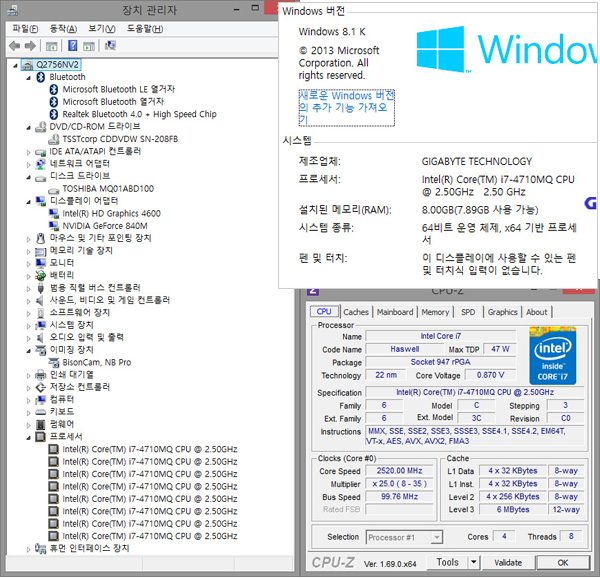Click the Validate button in CPU-Z
600x579 pixels.
tap(508, 563)
